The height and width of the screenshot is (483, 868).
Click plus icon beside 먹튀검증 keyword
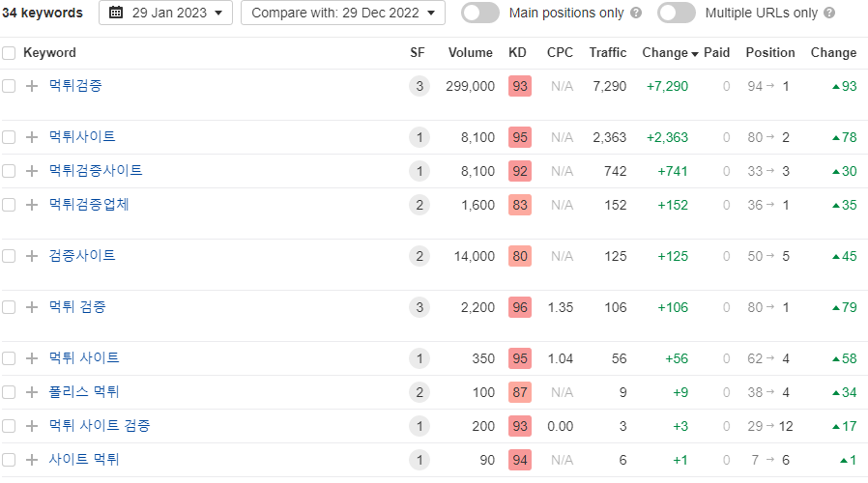(32, 86)
